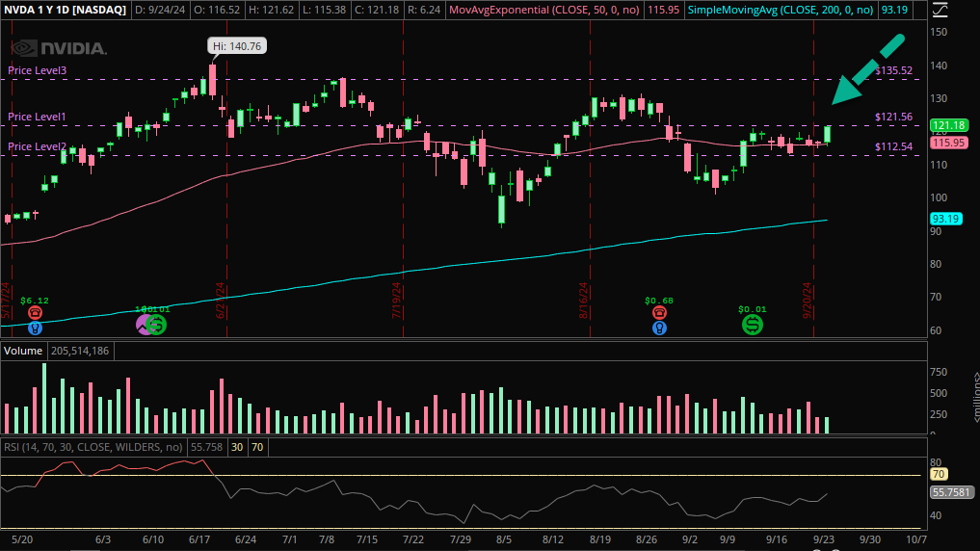Click the $0.01 dividend value label

(x=753, y=309)
